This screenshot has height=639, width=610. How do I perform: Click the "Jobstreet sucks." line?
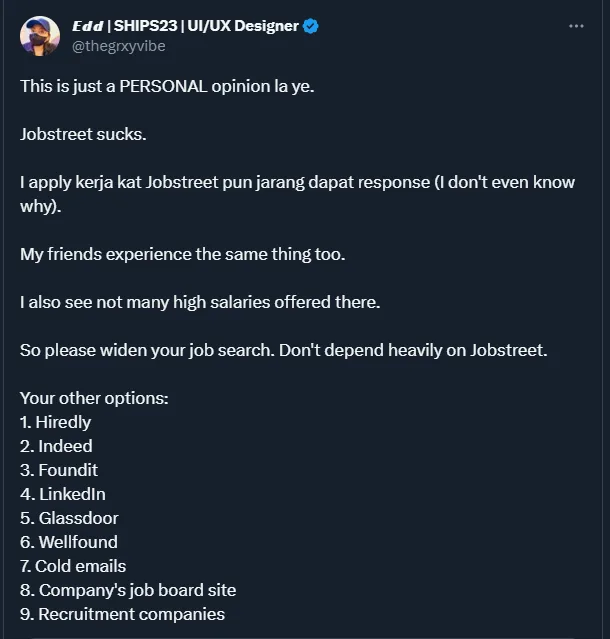click(84, 134)
